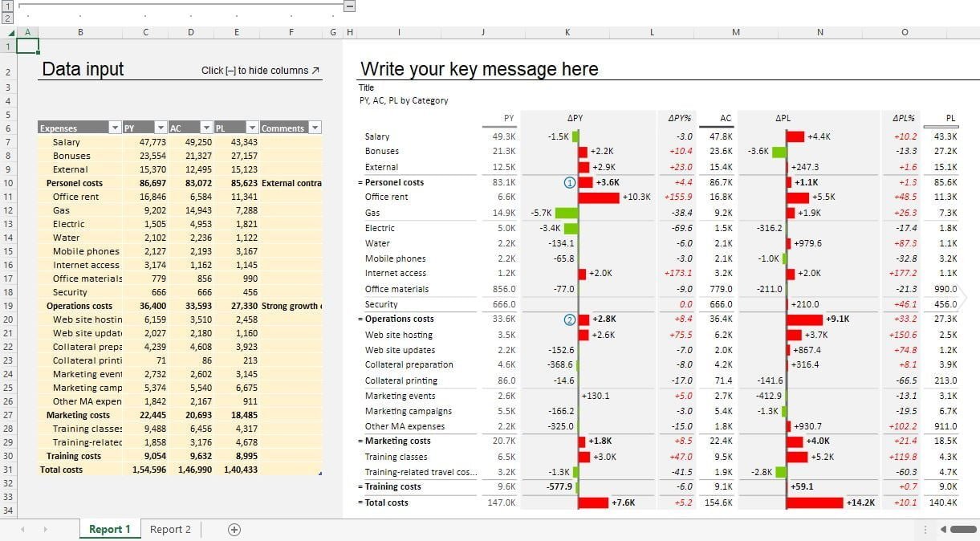This screenshot has height=541, width=980.
Task: Switch to the Report 2 sheet tab
Action: point(170,529)
